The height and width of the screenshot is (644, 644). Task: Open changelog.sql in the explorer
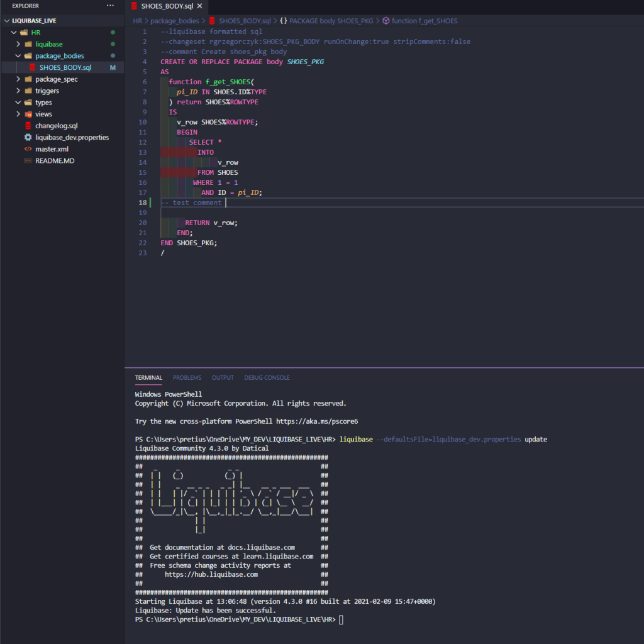[56, 126]
